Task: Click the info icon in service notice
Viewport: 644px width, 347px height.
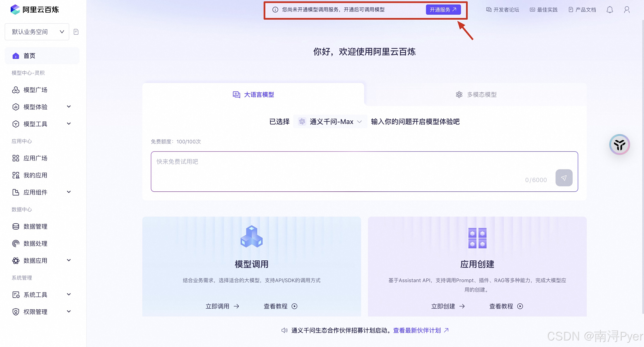Action: pos(275,10)
